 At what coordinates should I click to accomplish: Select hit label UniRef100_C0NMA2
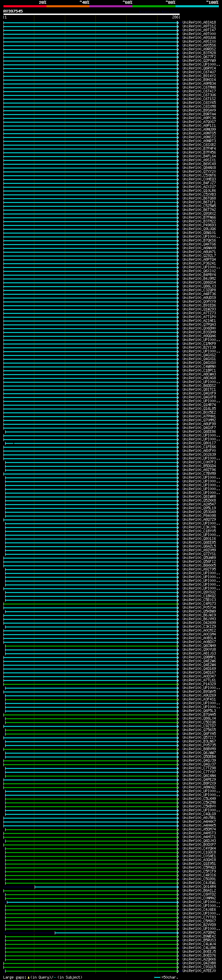[199, 898]
